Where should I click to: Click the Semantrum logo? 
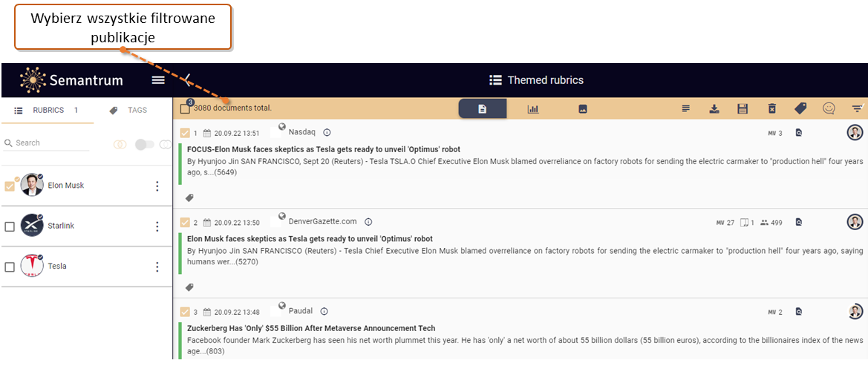(71, 80)
